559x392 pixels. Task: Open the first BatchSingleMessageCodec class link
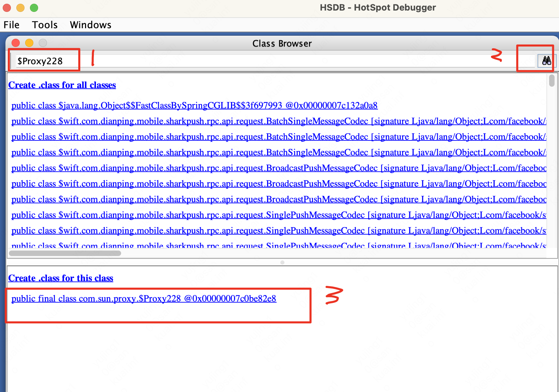204,121
